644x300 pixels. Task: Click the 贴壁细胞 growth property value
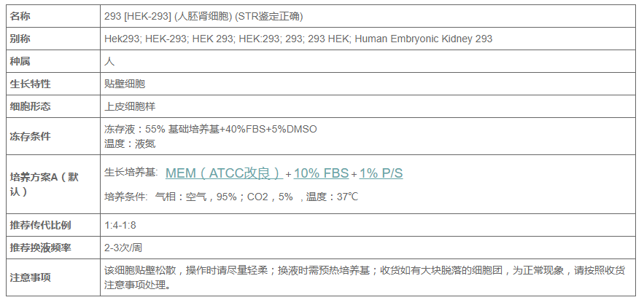pyautogui.click(x=125, y=84)
